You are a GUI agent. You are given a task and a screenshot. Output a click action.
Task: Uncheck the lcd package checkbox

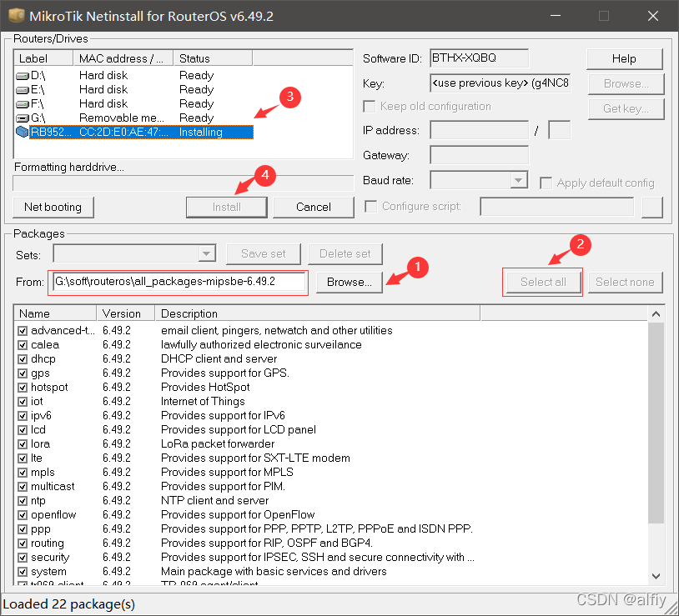(x=23, y=430)
